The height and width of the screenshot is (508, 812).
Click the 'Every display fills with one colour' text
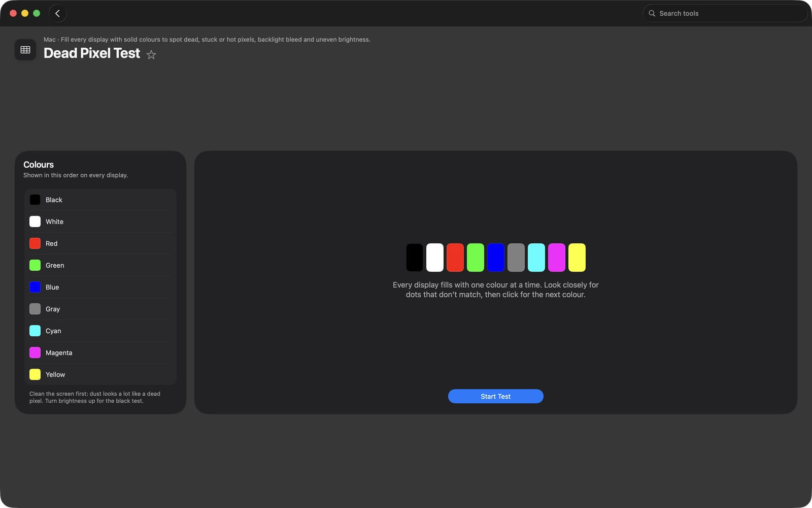[496, 290]
